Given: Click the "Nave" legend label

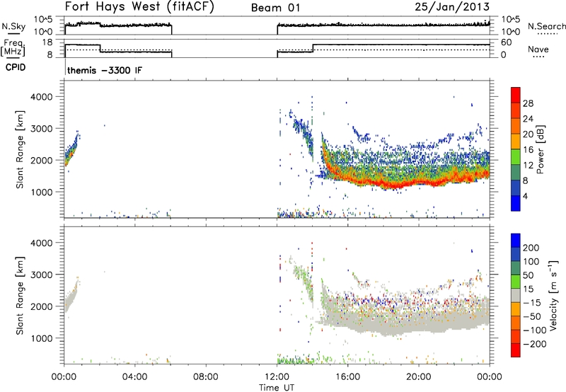Looking at the screenshot, I should 538,50.
